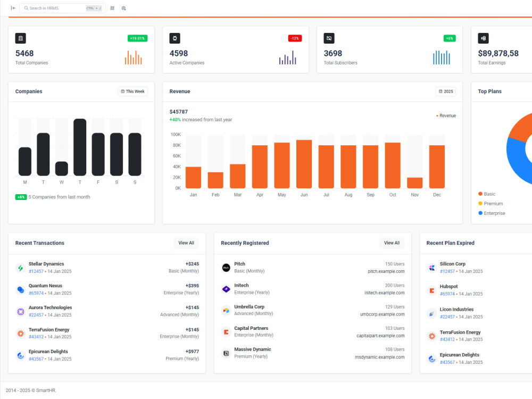The image size is (532, 399).
Task: Open transaction #65974 link under Quantum Nexus
Action: (36, 293)
